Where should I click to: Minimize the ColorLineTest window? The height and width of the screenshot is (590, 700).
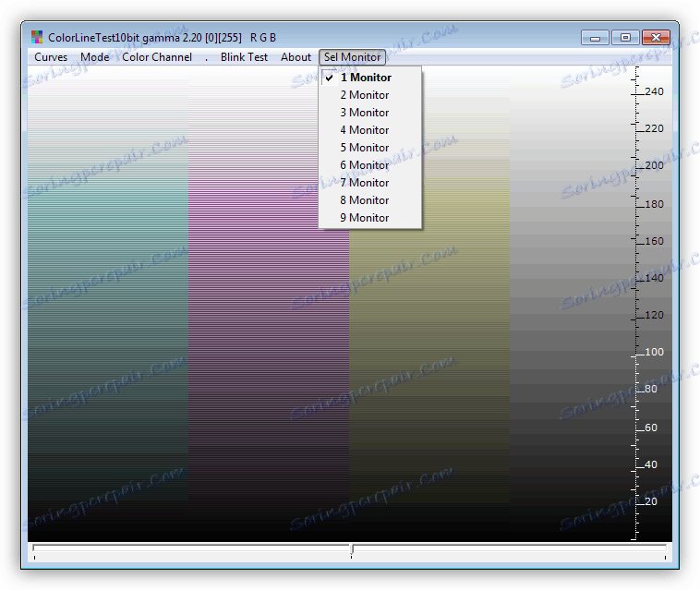595,38
